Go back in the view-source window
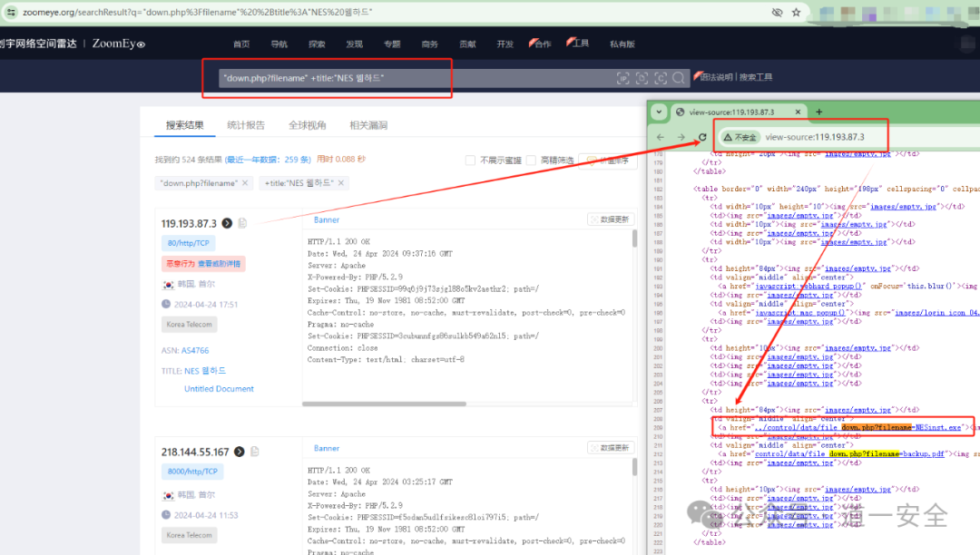 click(x=661, y=137)
